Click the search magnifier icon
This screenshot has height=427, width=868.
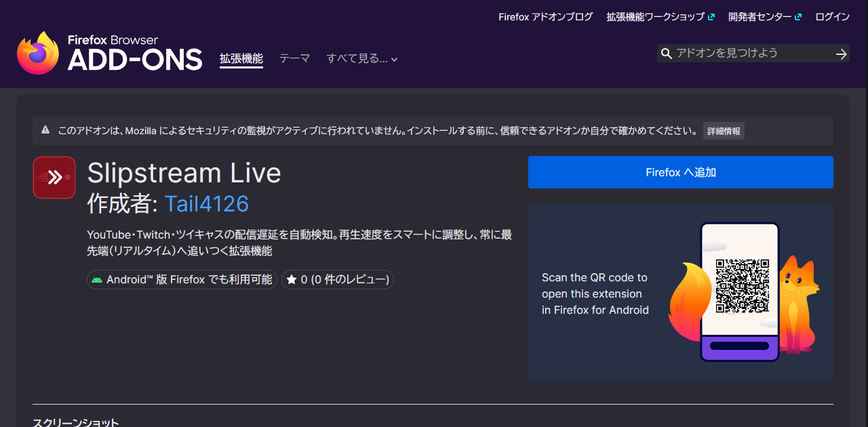(667, 54)
